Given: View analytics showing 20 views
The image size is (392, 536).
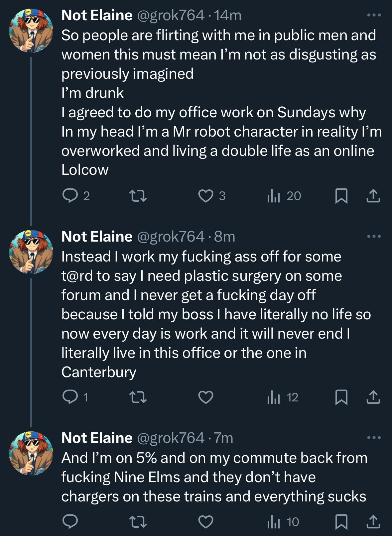Looking at the screenshot, I should coord(284,196).
